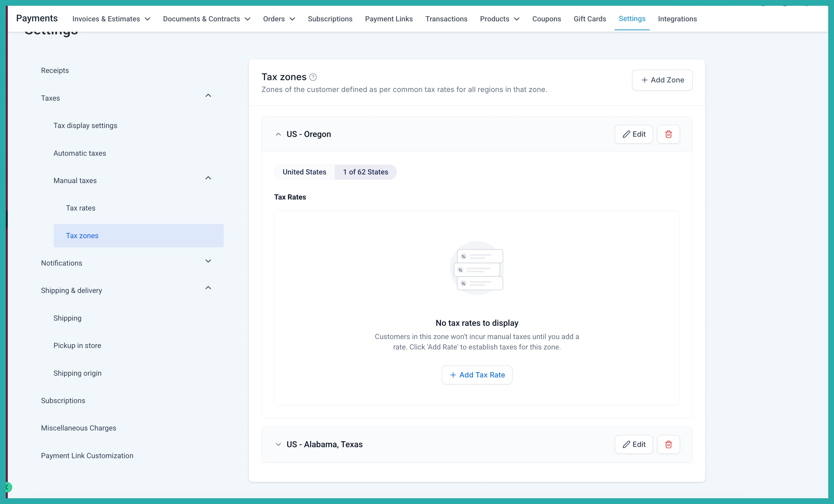834x504 pixels.
Task: Open the Gift Cards tab
Action: (590, 19)
